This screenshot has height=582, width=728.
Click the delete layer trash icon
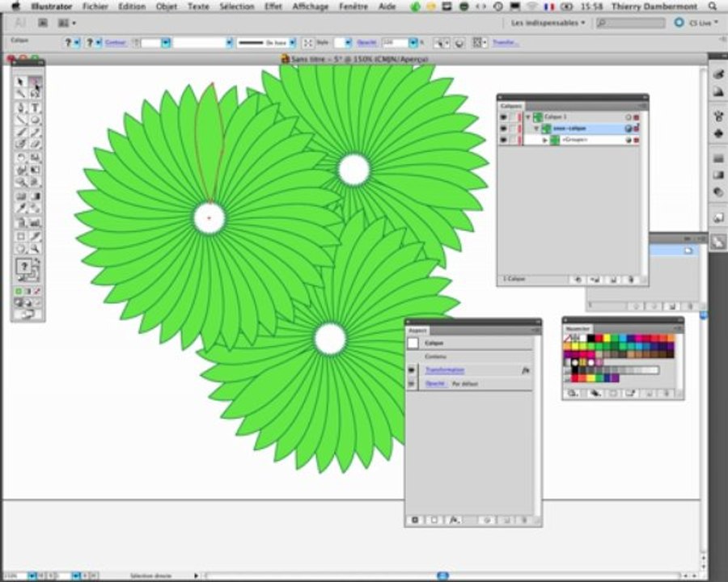point(630,280)
